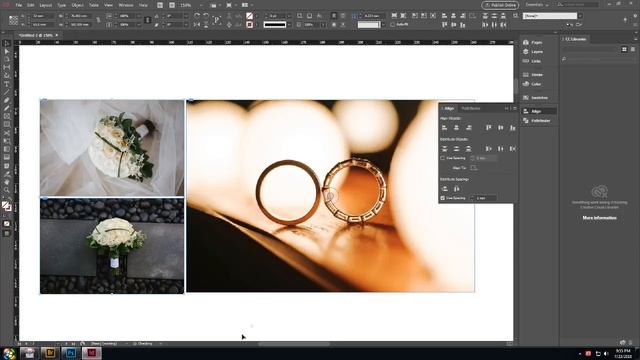Open the stroke type dropdown
The height and width of the screenshot is (360, 640).
pyautogui.click(x=289, y=25)
